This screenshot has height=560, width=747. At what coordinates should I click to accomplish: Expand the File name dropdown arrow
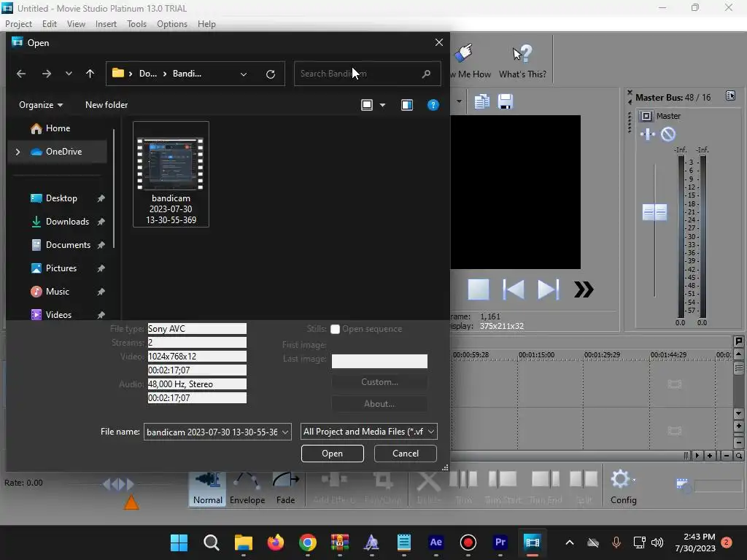pos(285,432)
